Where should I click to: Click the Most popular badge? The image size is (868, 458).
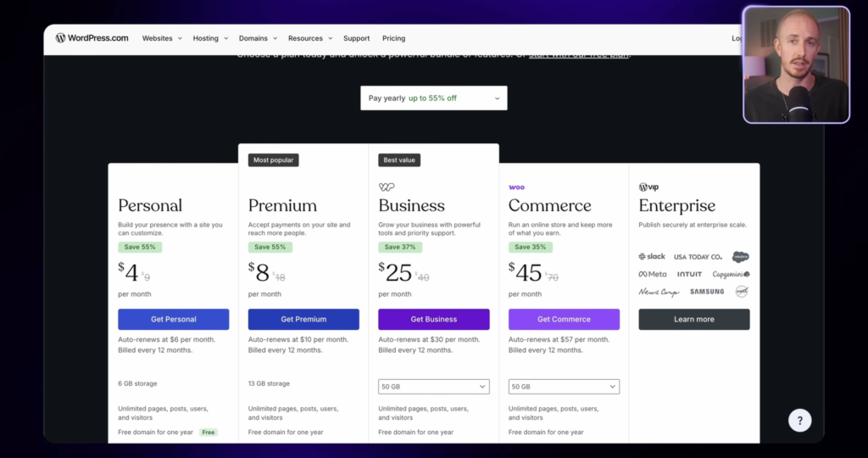click(x=274, y=160)
